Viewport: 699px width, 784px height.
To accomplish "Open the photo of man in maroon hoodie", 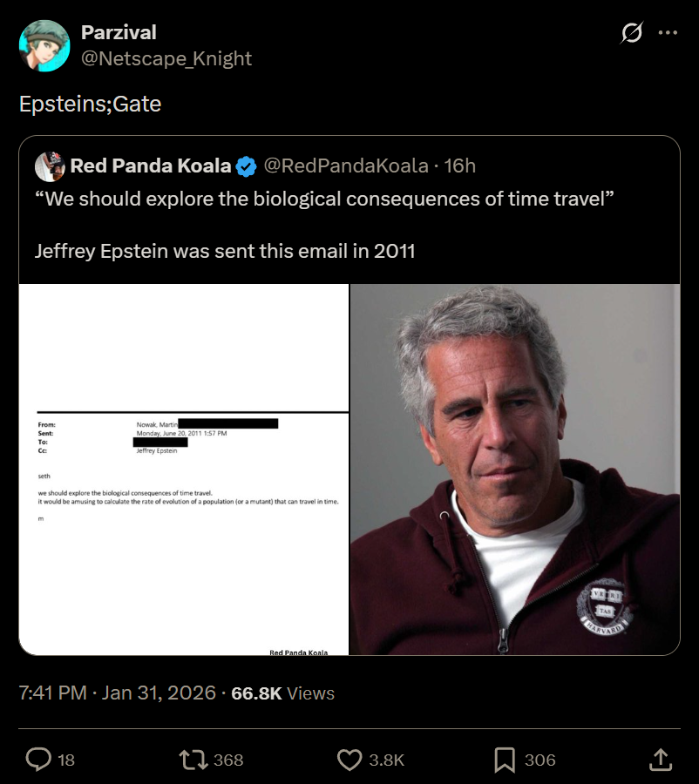I will [x=515, y=470].
